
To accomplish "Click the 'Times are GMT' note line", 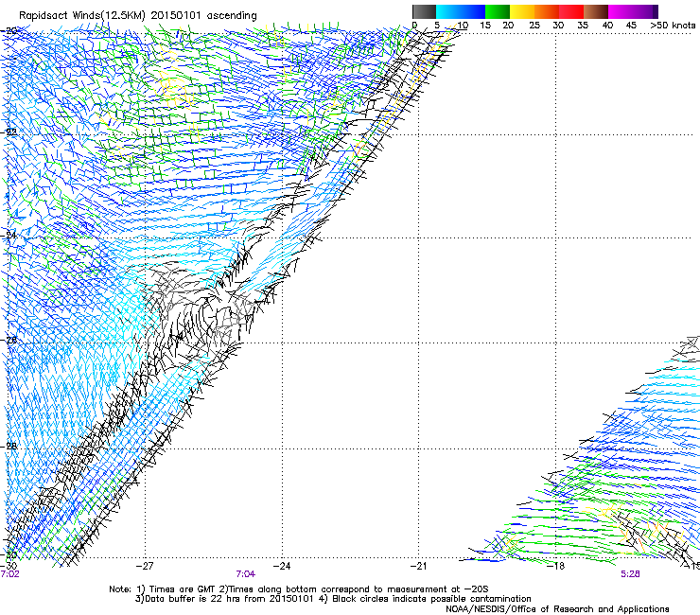I will tap(299, 589).
